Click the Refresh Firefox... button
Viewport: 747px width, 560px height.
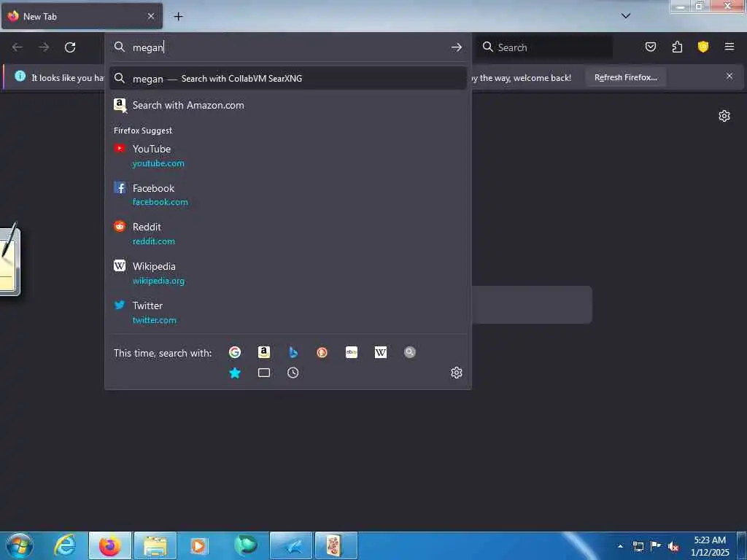[625, 77]
